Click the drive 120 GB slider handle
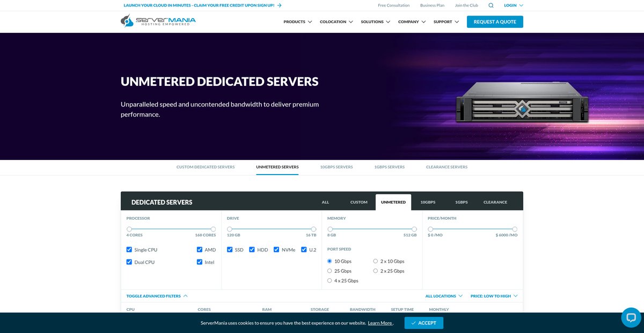Image resolution: width=644 pixels, height=333 pixels. 230,229
